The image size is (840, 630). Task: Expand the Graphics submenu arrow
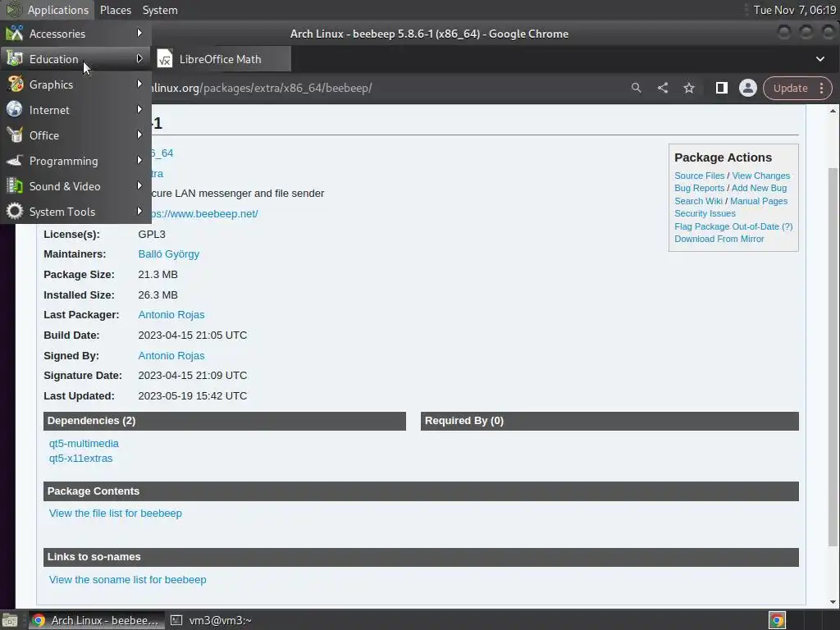(x=139, y=84)
